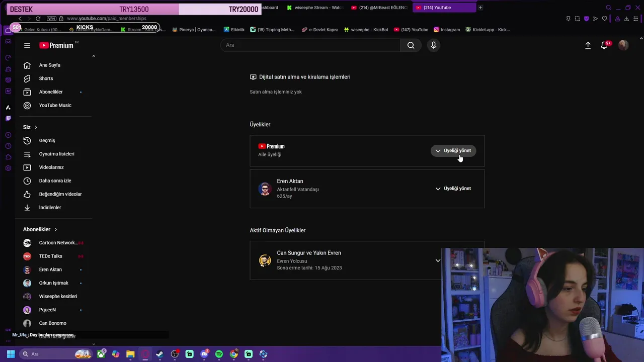The width and height of the screenshot is (644, 362).
Task: Switch to the @MrBeast EĞLENCE browser tab
Action: [x=380, y=8]
